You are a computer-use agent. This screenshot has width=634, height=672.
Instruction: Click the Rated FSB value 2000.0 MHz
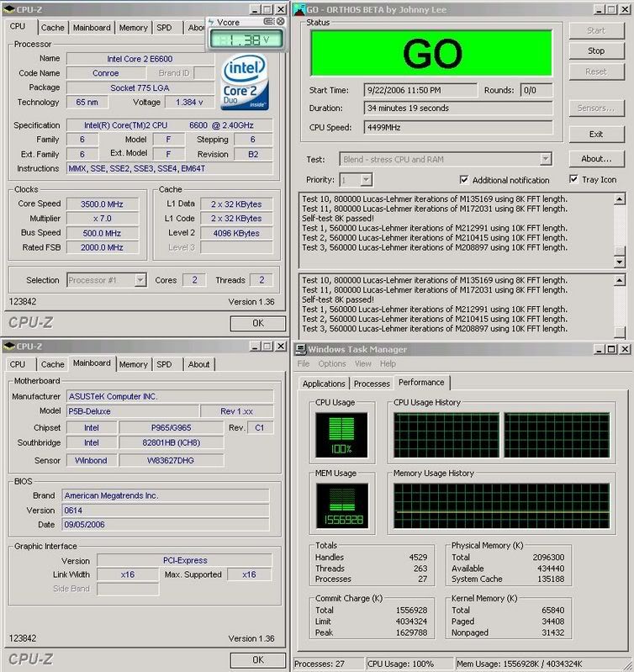[x=102, y=247]
